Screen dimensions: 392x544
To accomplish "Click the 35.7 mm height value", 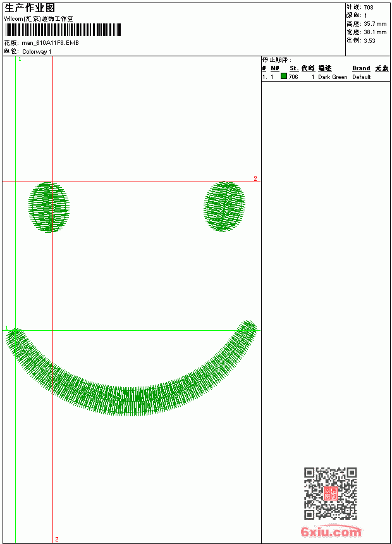I will tap(375, 24).
